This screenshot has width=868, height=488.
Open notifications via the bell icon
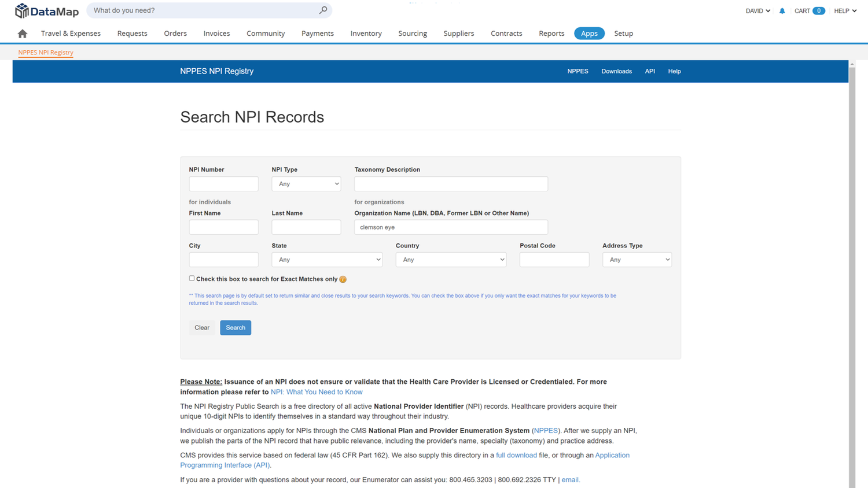pyautogui.click(x=782, y=10)
